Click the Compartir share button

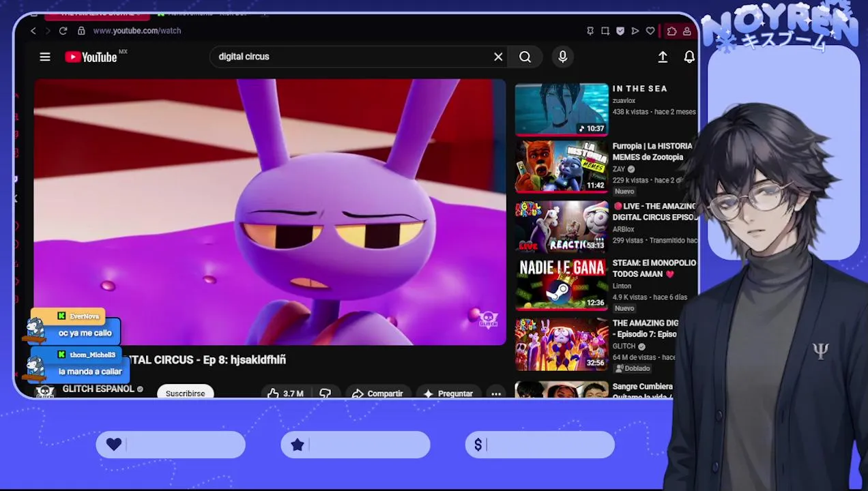(x=377, y=393)
